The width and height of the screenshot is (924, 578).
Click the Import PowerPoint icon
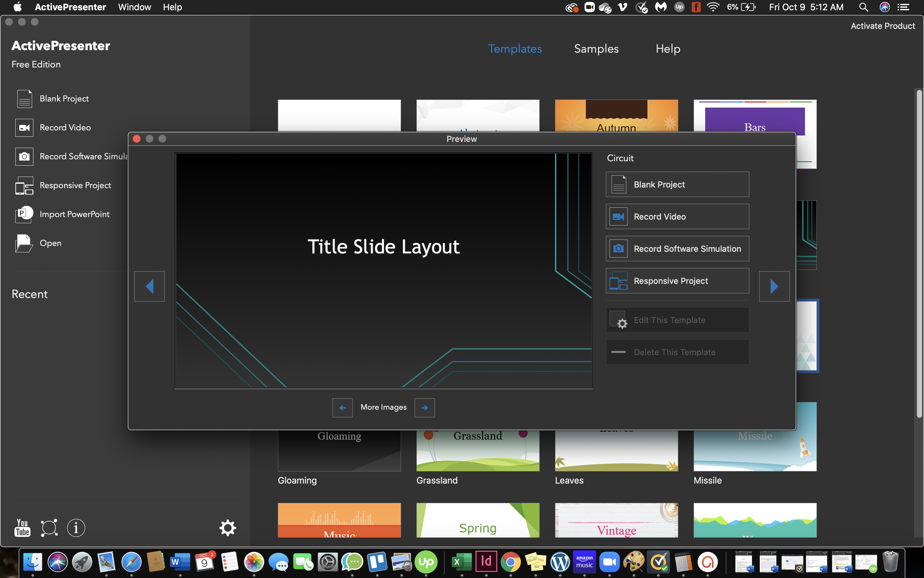coord(24,214)
